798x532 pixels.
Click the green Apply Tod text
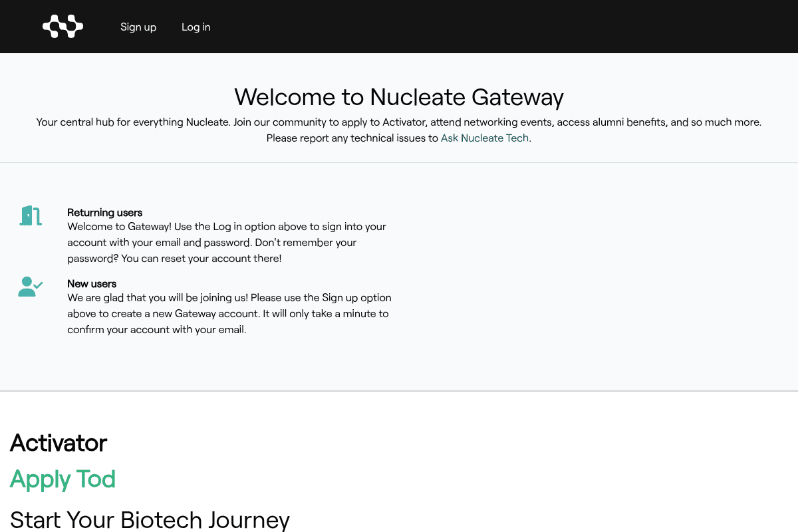point(63,479)
